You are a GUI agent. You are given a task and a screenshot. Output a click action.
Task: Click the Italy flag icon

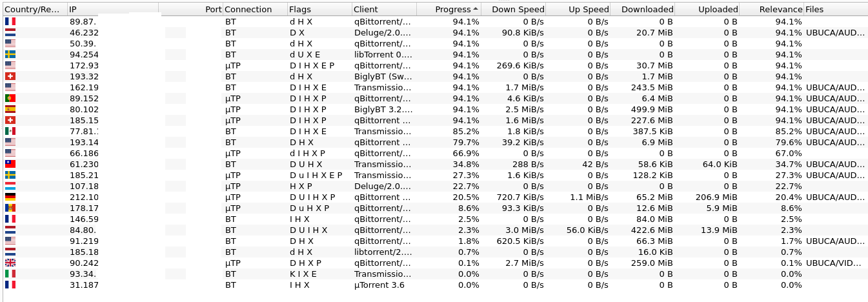coord(10,274)
